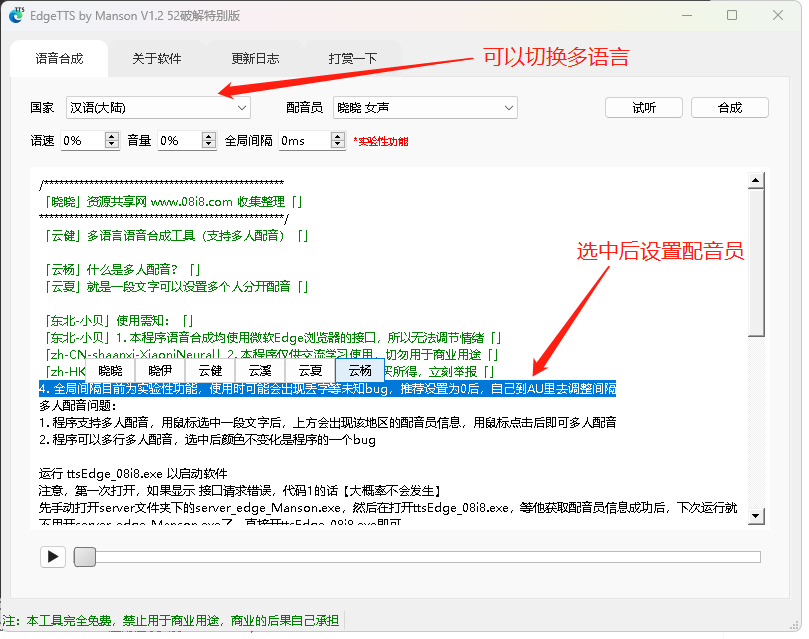Select voice preset 晓晓
809x639 pixels.
point(108,370)
